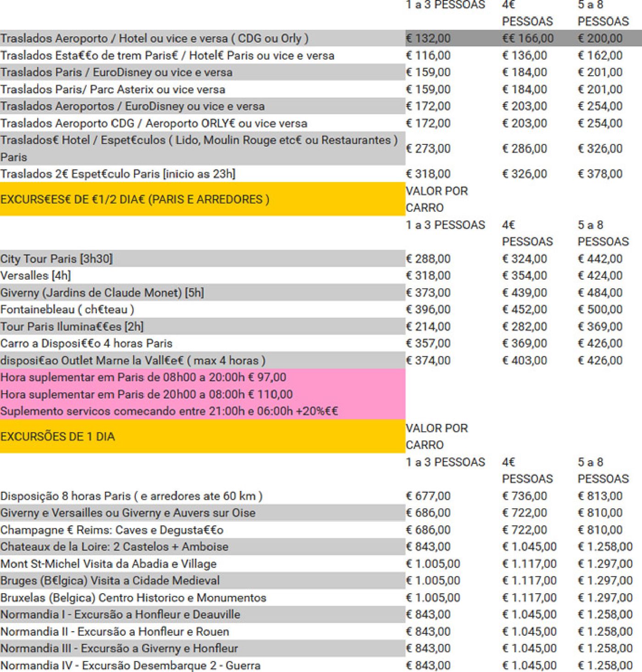Click € 1.297,00 in the Bruges row
The width and height of the screenshot is (642, 672).
click(x=605, y=581)
